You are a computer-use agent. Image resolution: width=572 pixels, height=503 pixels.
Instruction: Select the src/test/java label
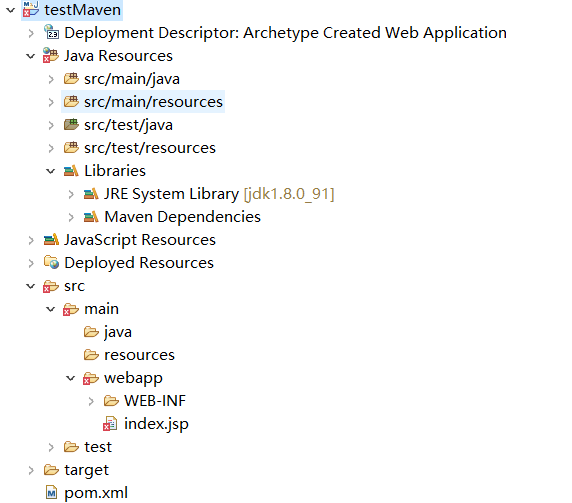[128, 125]
